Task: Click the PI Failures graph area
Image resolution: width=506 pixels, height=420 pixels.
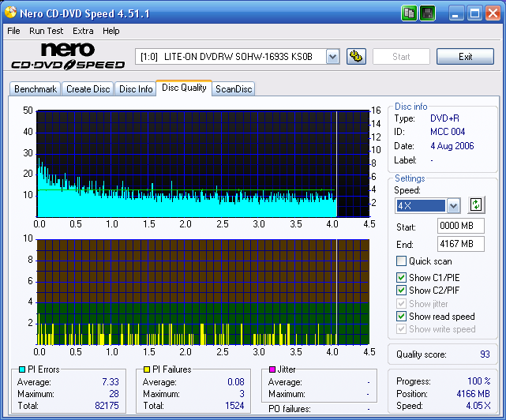Action: (x=203, y=292)
